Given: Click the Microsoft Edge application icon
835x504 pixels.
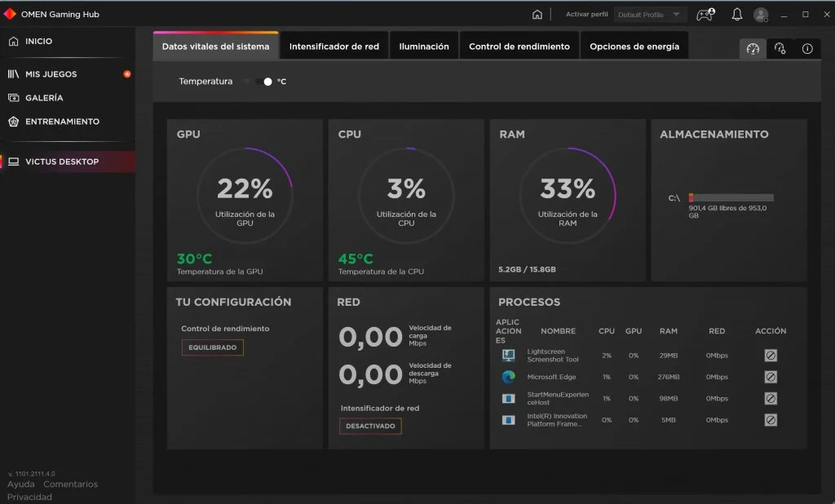Looking at the screenshot, I should (509, 378).
